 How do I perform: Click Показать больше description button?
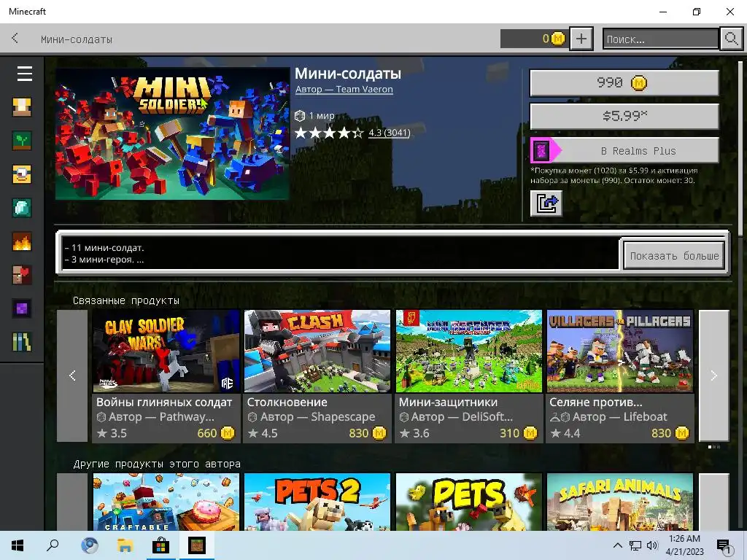click(674, 255)
